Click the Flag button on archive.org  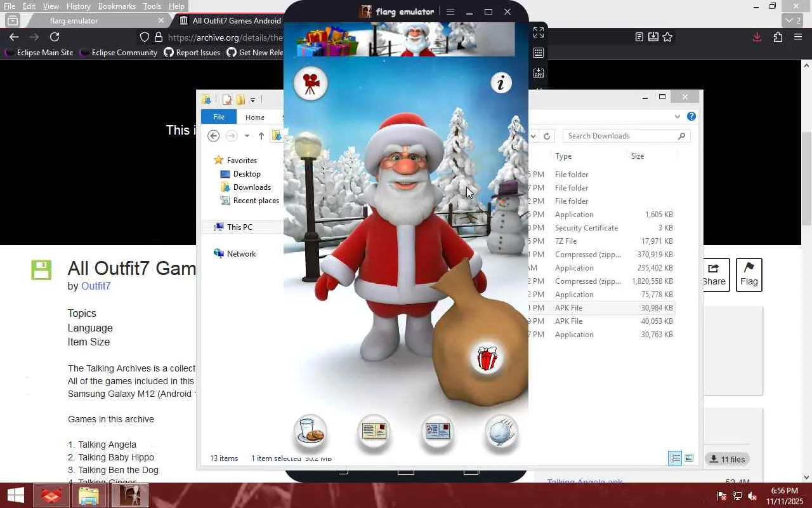point(749,275)
